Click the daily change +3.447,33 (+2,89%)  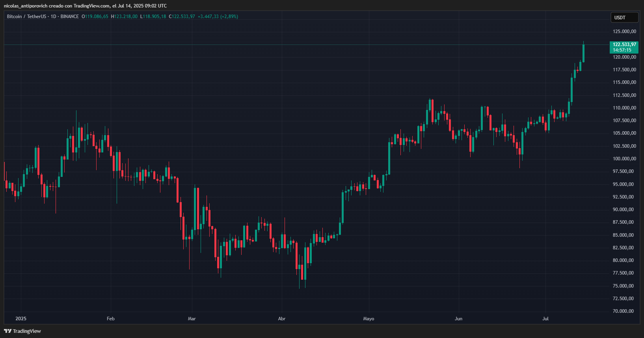tap(218, 17)
